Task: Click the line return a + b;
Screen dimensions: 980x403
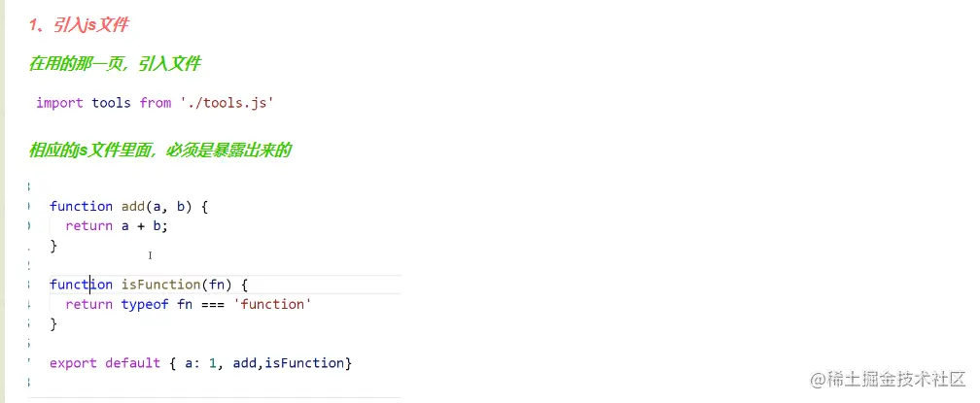Action: tap(117, 225)
